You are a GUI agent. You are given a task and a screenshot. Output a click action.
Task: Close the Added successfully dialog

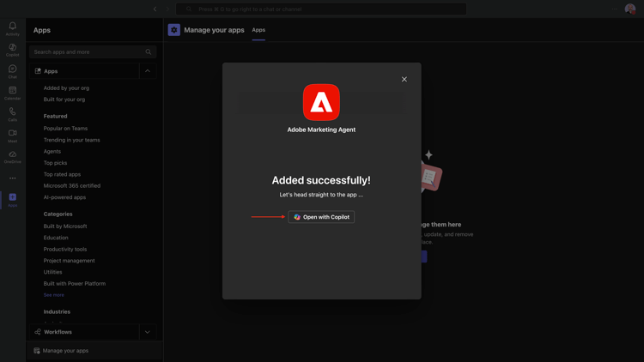coord(404,79)
